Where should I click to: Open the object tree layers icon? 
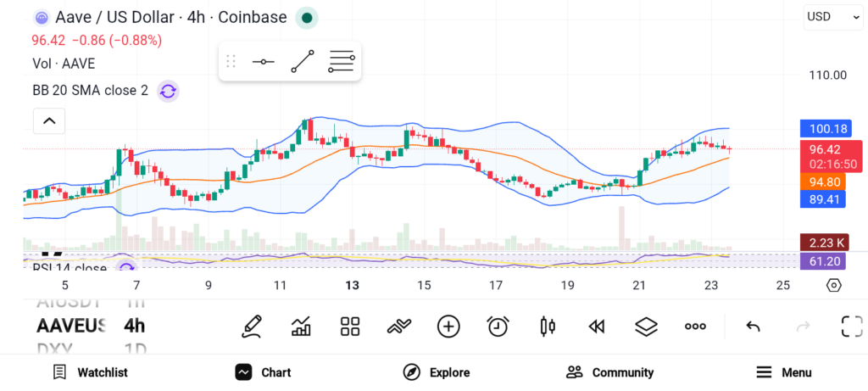645,327
